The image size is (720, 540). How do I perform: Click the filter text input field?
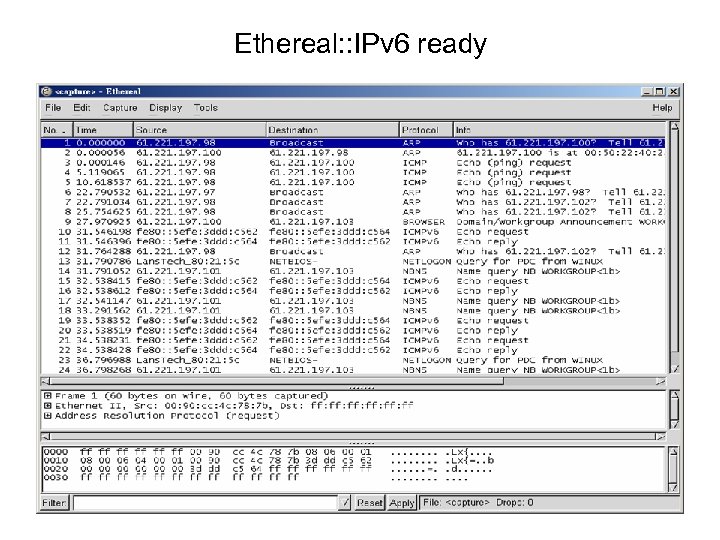(x=206, y=503)
